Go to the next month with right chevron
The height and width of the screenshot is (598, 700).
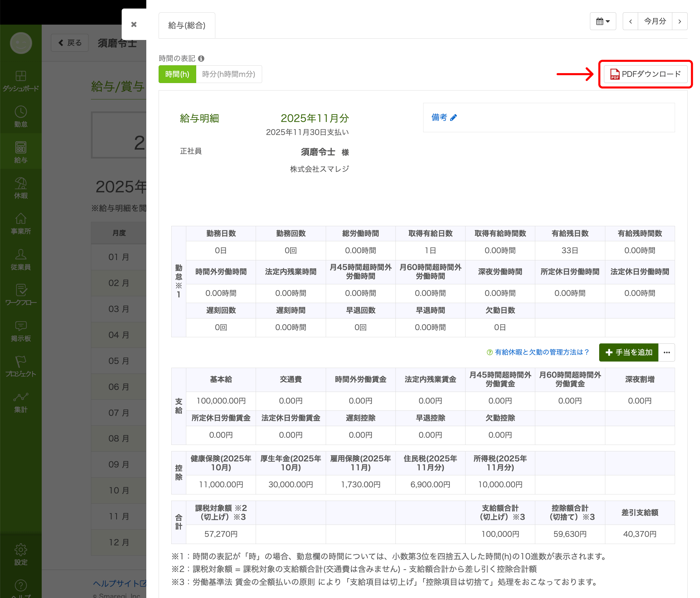point(679,22)
